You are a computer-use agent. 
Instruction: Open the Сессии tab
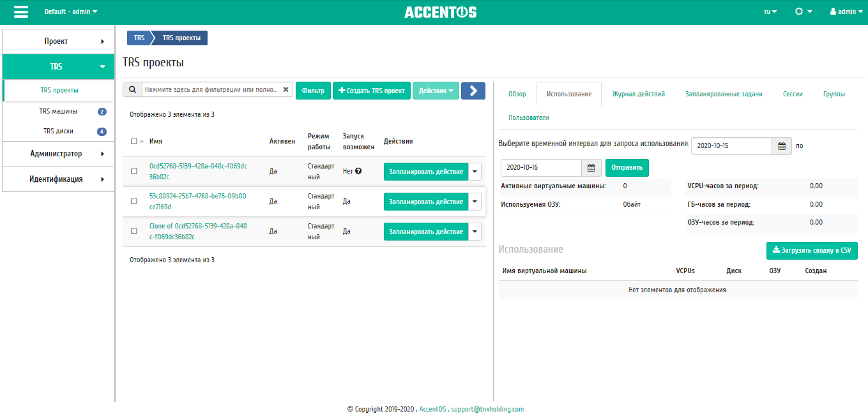793,94
